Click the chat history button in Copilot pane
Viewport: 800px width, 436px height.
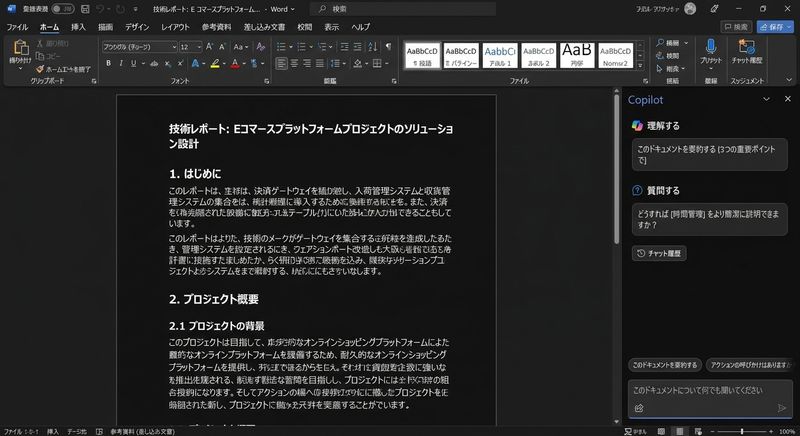click(x=659, y=253)
